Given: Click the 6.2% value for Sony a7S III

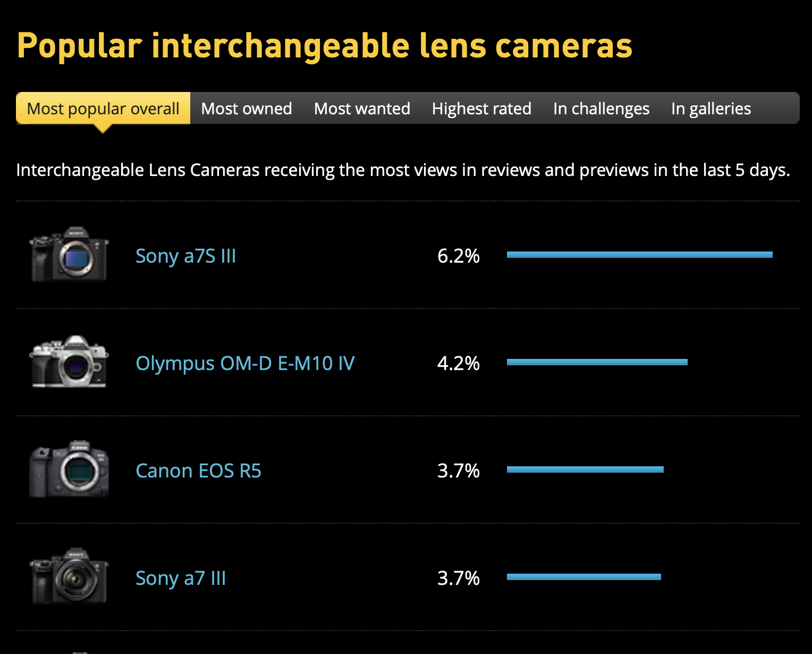Looking at the screenshot, I should pos(458,256).
